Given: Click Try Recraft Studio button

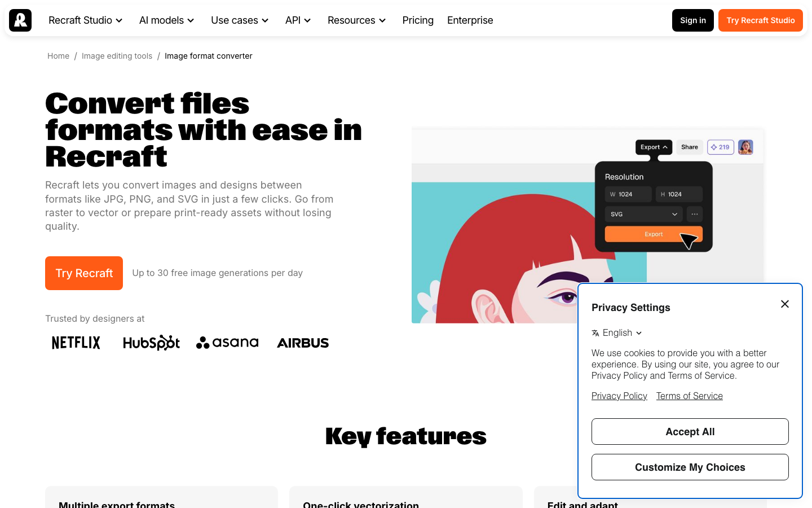Looking at the screenshot, I should click(761, 20).
